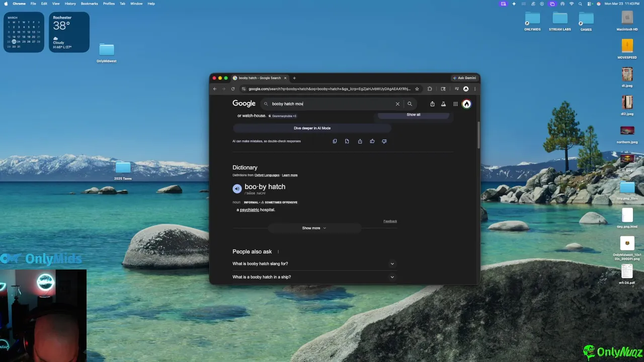The image size is (644, 362).
Task: Bookmark this page with the star icon
Action: tap(417, 89)
